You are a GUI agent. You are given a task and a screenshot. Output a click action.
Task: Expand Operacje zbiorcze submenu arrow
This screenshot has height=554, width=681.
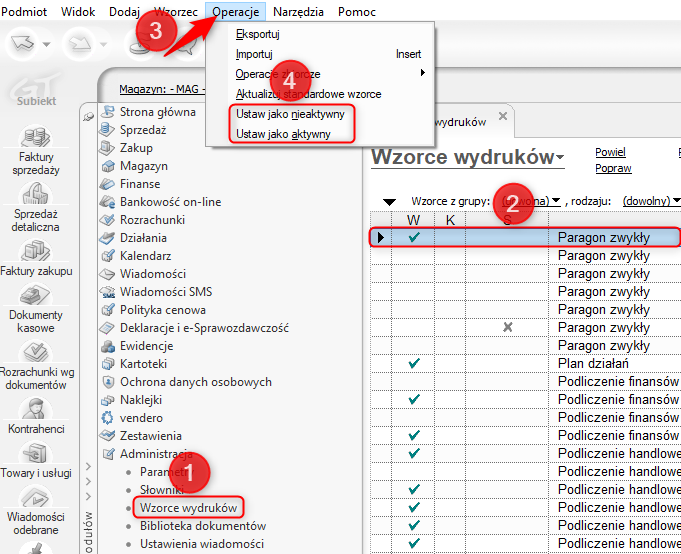[x=423, y=73]
